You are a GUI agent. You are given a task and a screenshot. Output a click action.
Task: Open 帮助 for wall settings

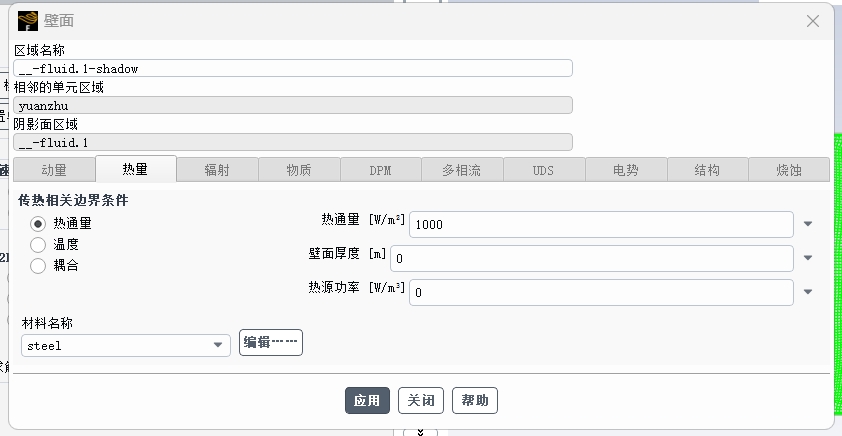point(475,401)
